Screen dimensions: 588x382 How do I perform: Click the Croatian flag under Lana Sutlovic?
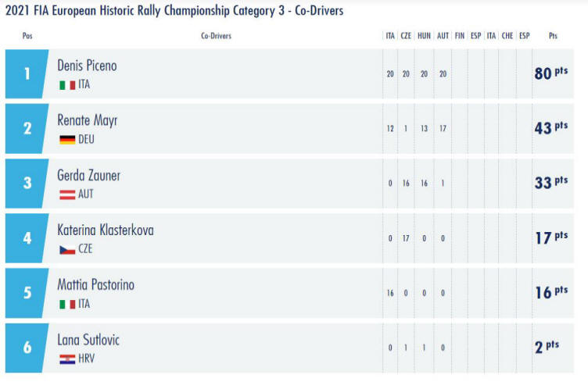point(67,359)
